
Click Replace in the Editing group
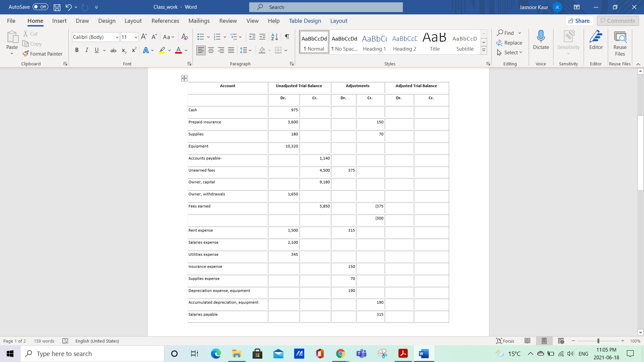point(513,43)
